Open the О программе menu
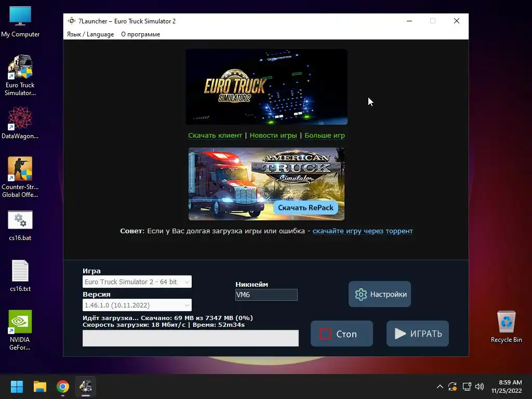Screen dimensions: 532x399 click(x=140, y=34)
